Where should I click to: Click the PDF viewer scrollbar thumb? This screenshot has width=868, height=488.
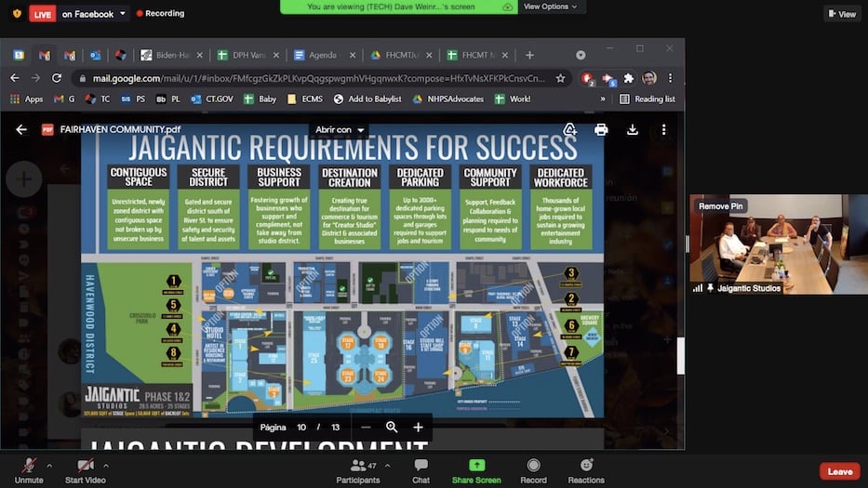tap(680, 355)
